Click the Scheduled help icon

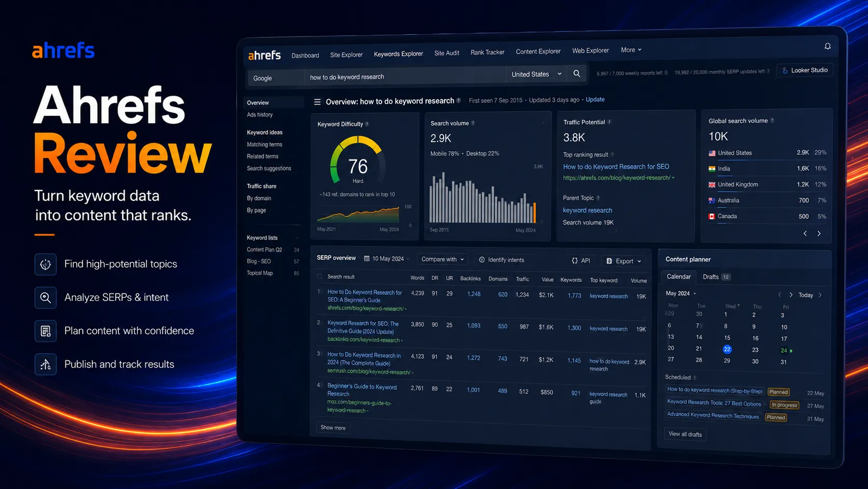[695, 378]
